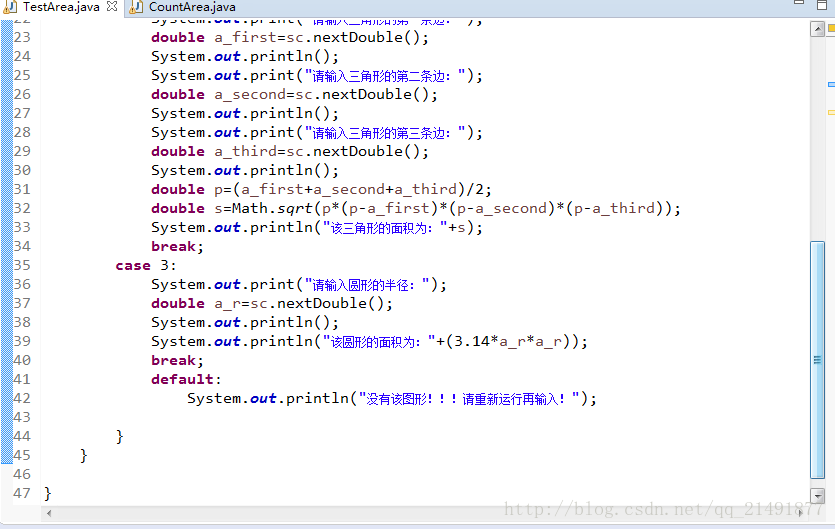Place cursor on 'a_r=sc.nextDouble();'
The image size is (835, 529).
(x=304, y=304)
